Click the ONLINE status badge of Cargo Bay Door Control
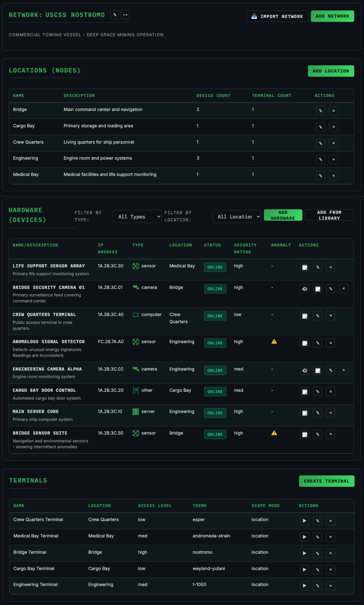This screenshot has height=605, width=364. coord(215,391)
